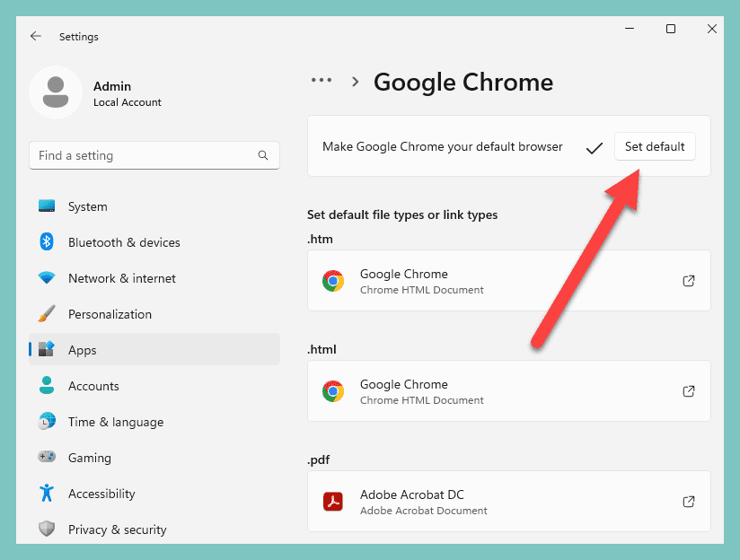Click the Apps icon in sidebar
Screen dimensions: 740x560
point(47,350)
